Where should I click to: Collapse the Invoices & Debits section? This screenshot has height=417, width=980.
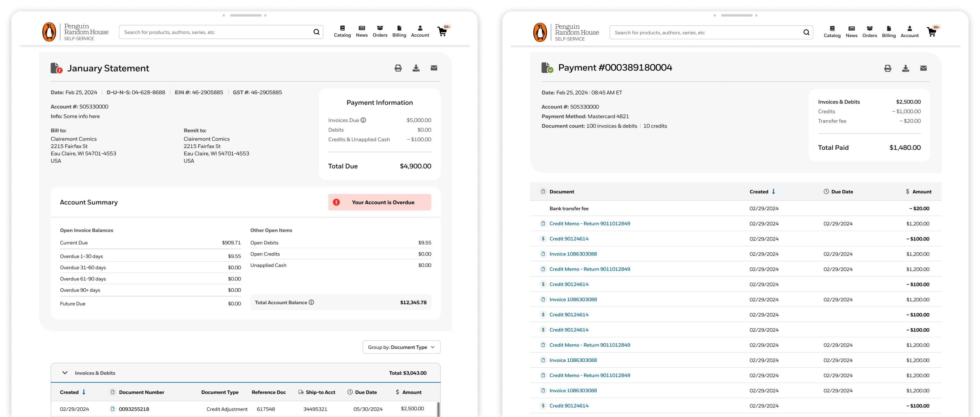click(65, 373)
